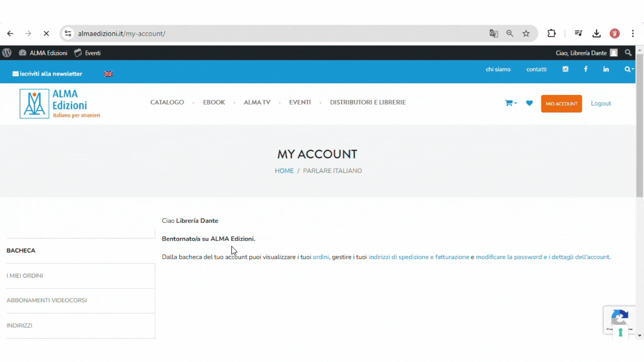Click the scrollbar down arrow

[640, 336]
